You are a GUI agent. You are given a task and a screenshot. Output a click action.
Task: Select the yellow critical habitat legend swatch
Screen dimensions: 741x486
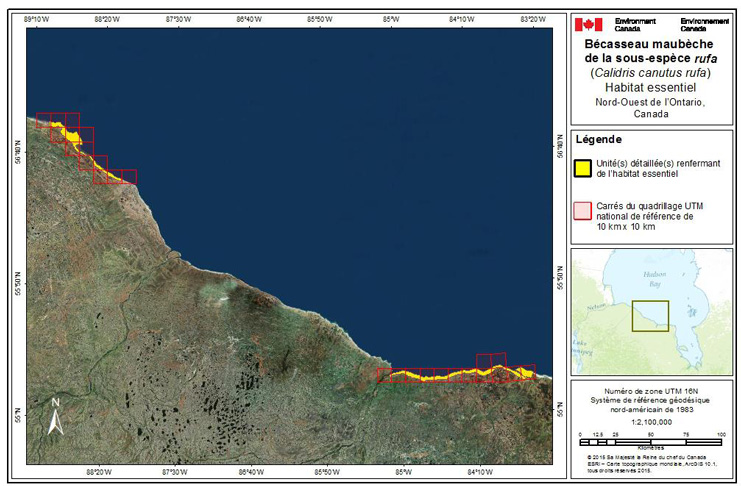click(582, 168)
